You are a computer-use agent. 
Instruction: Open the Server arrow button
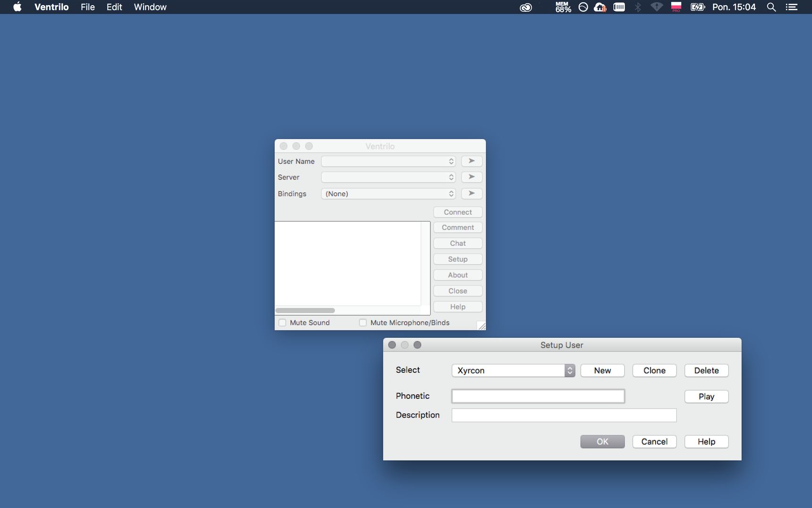click(x=472, y=177)
